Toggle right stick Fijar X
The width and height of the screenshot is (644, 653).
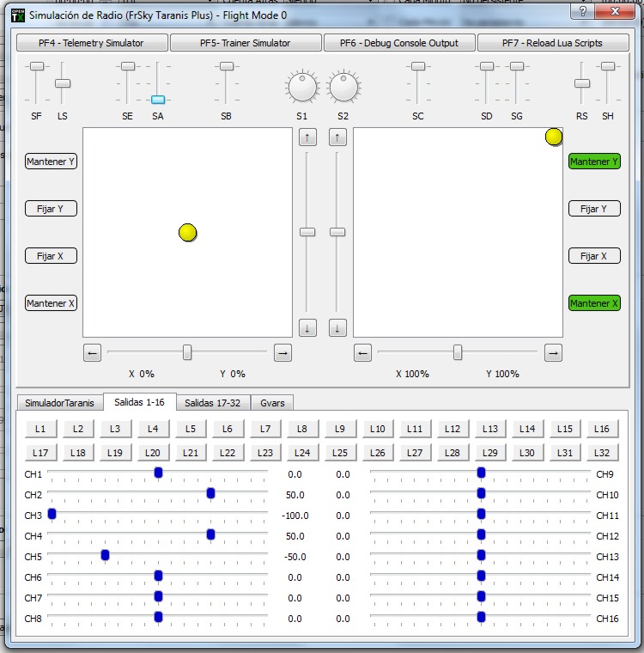click(x=594, y=256)
